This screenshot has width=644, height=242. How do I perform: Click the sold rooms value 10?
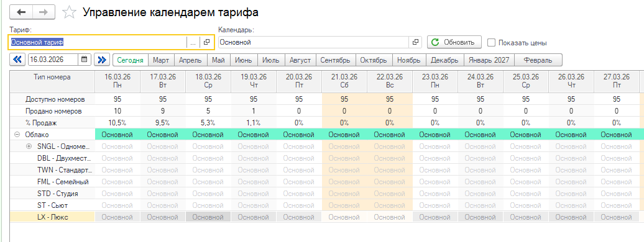coord(117,110)
